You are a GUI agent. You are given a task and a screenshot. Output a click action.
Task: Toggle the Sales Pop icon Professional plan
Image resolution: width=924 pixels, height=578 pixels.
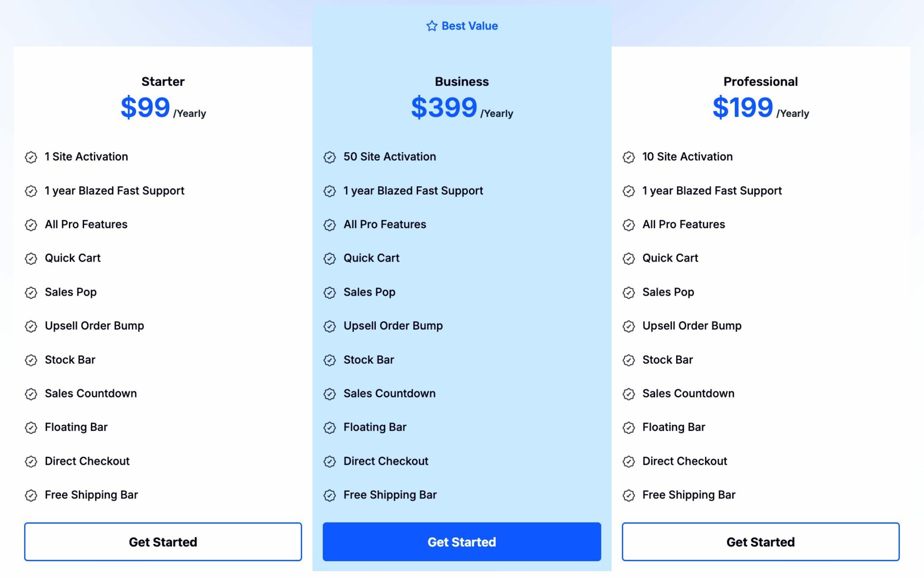click(x=630, y=292)
